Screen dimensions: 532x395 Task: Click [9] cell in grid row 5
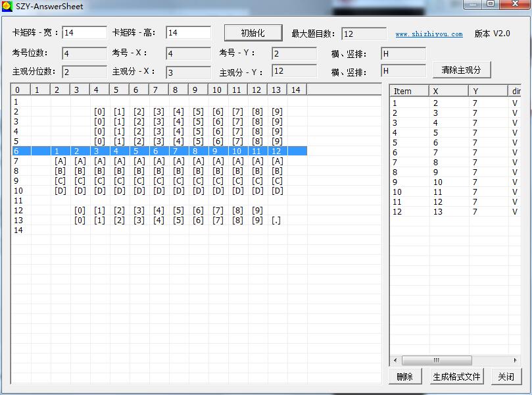[277, 142]
